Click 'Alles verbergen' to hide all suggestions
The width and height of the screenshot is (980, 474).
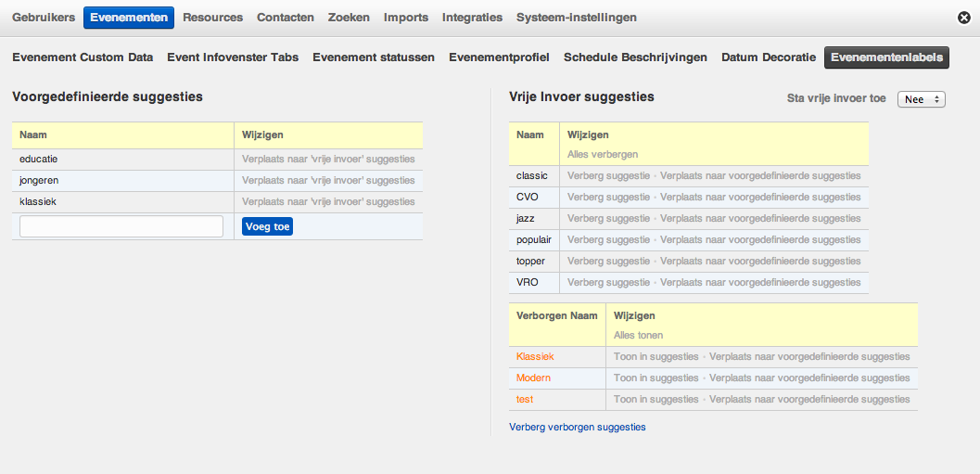click(602, 154)
